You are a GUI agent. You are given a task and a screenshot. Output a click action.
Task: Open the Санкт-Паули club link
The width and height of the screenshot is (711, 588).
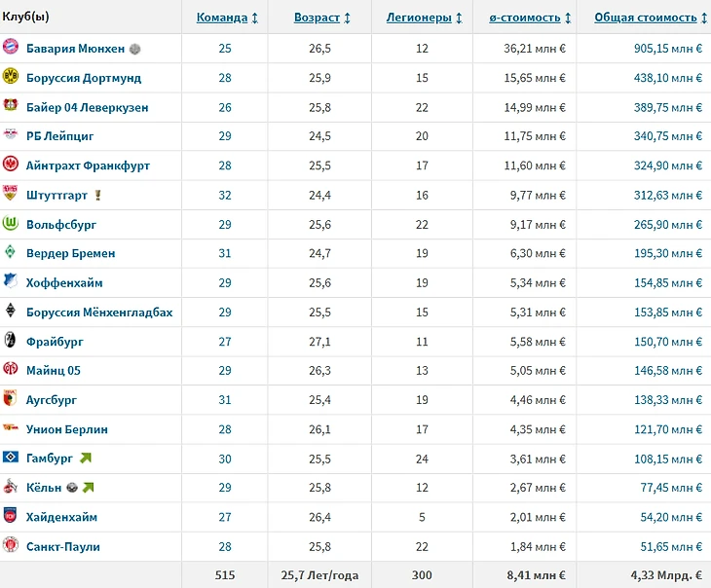(63, 546)
